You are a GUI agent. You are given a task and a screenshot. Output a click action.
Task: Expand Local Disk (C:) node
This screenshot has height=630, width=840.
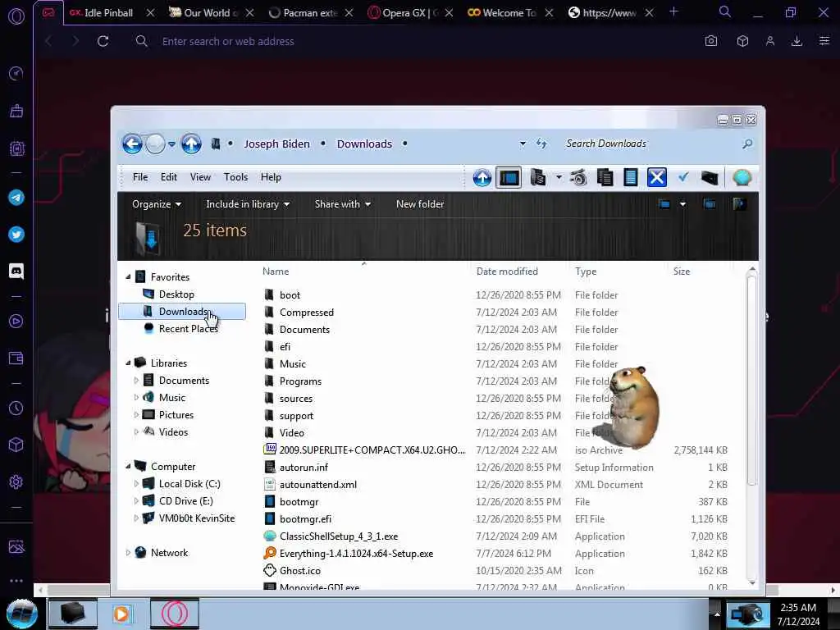point(136,484)
